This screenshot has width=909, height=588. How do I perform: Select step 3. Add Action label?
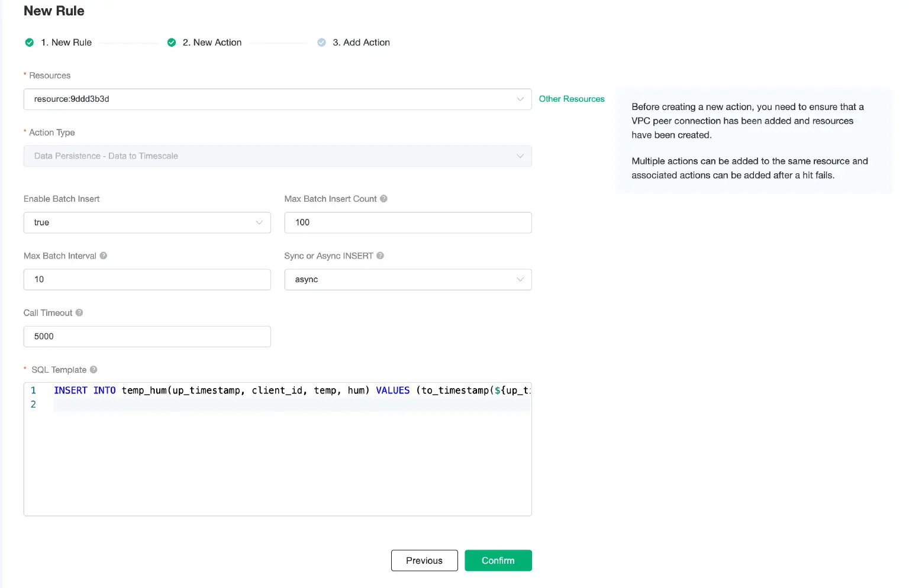pyautogui.click(x=361, y=43)
